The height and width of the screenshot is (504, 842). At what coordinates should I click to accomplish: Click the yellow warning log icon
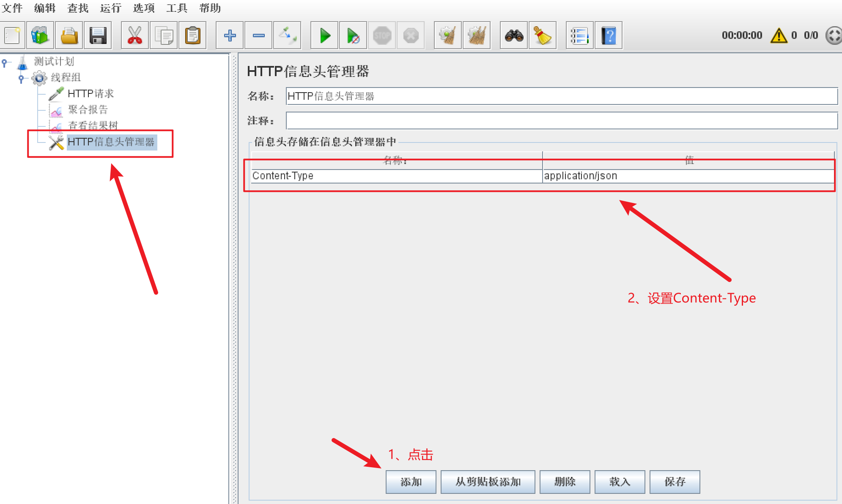coord(779,36)
